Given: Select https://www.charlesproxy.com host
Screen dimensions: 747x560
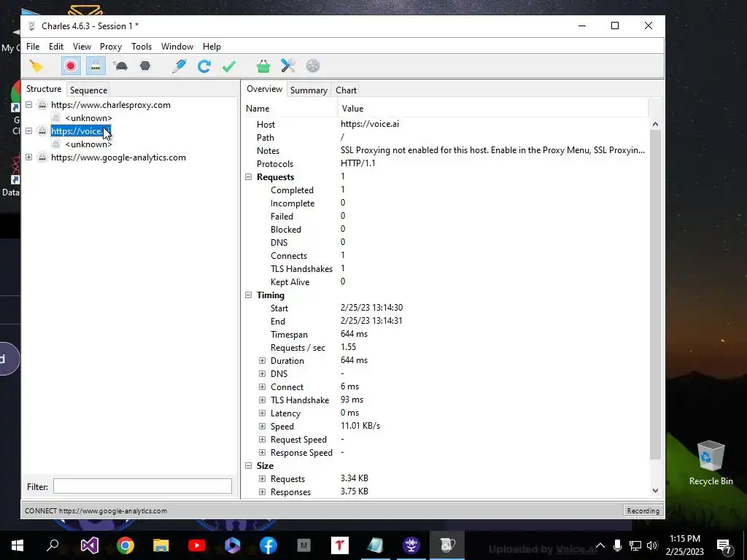Looking at the screenshot, I should 111,105.
